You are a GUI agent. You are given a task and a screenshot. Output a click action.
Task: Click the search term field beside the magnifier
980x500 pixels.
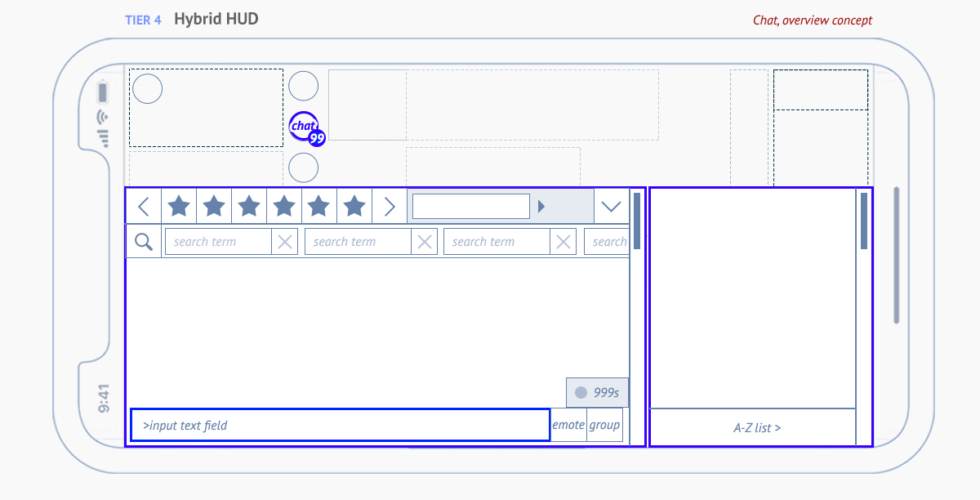(x=218, y=242)
